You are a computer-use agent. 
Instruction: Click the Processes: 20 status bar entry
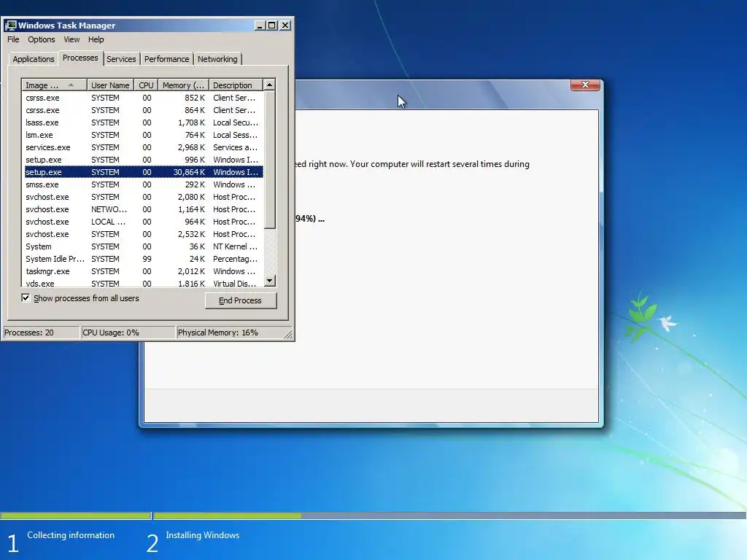point(41,332)
